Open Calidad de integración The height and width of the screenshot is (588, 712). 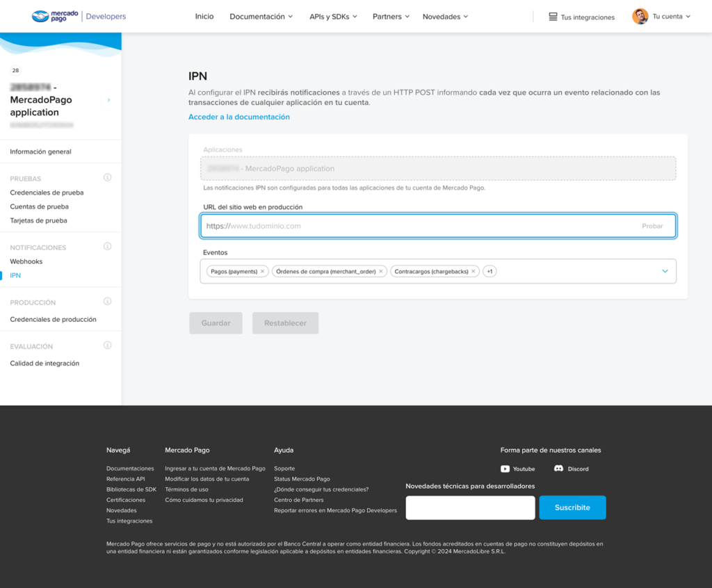tap(44, 364)
